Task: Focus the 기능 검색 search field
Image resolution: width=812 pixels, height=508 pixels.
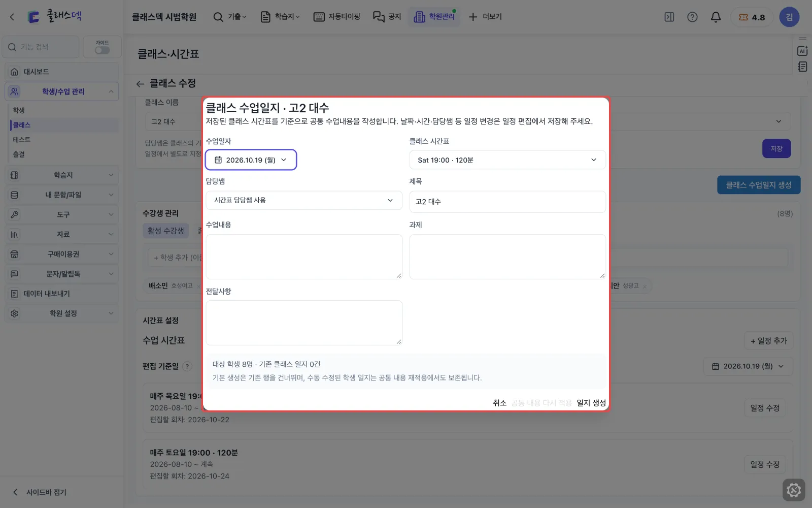Action: click(x=41, y=47)
